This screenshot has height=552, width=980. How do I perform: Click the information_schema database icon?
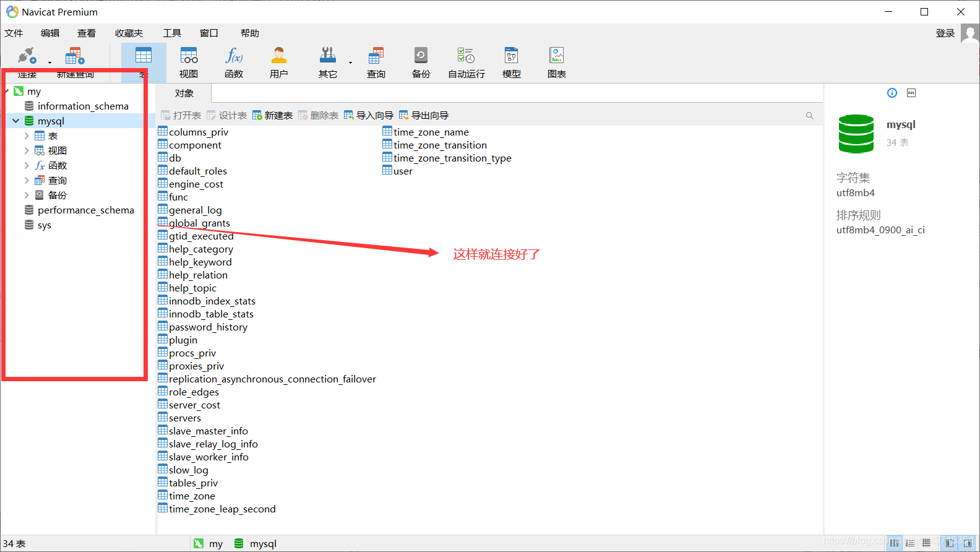pyautogui.click(x=29, y=106)
